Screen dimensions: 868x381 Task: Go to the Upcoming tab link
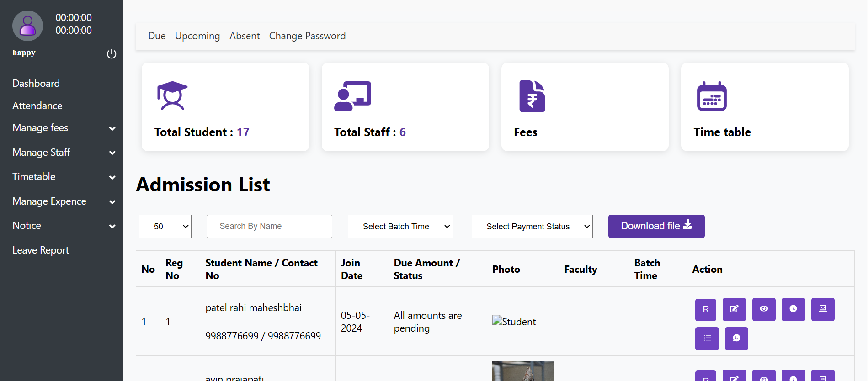[197, 36]
